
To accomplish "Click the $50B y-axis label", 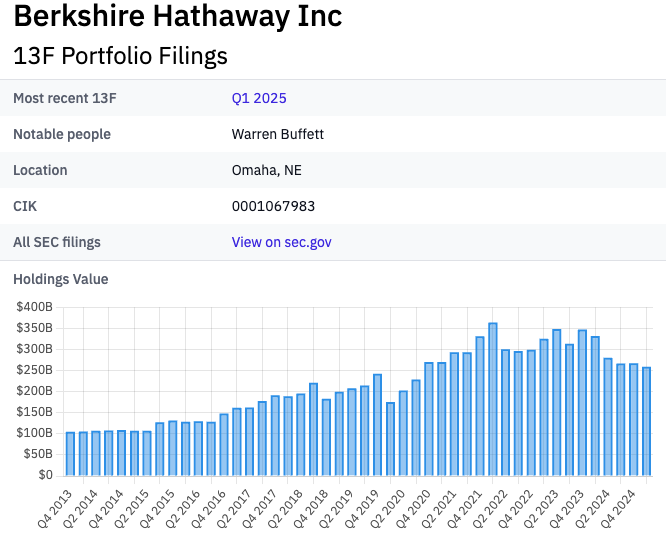I will (x=38, y=454).
